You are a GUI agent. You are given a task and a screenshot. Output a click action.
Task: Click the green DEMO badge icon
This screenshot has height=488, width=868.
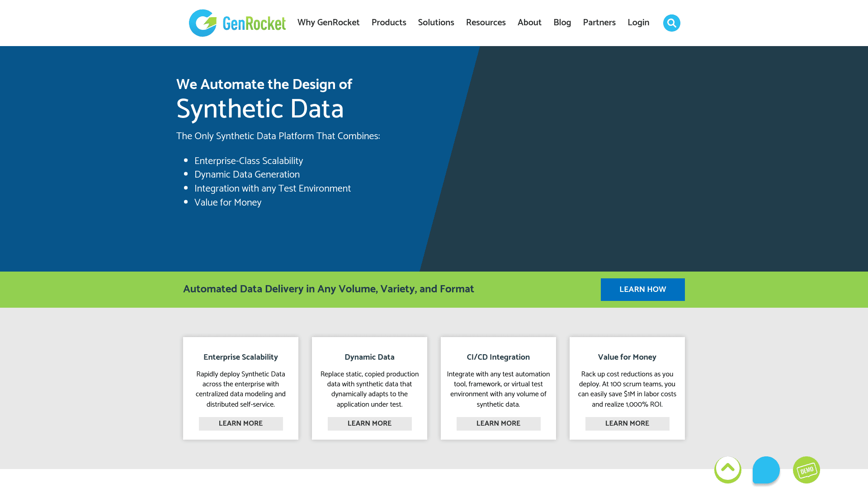tap(806, 470)
